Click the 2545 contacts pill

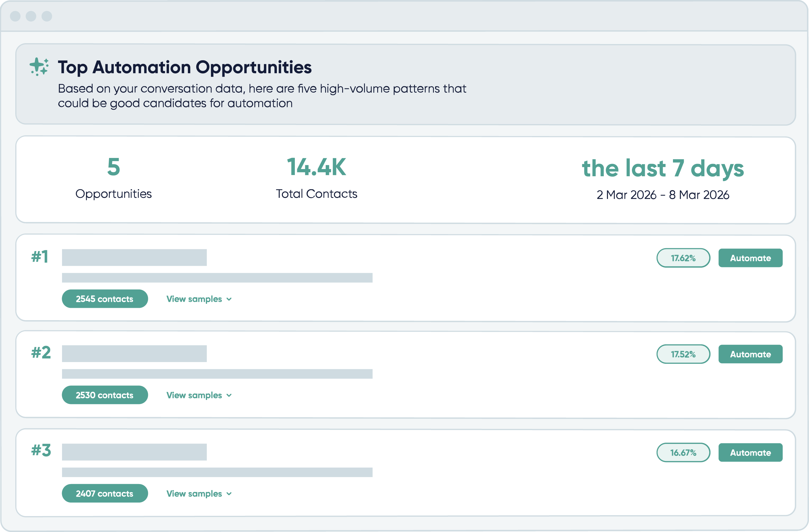pos(105,299)
